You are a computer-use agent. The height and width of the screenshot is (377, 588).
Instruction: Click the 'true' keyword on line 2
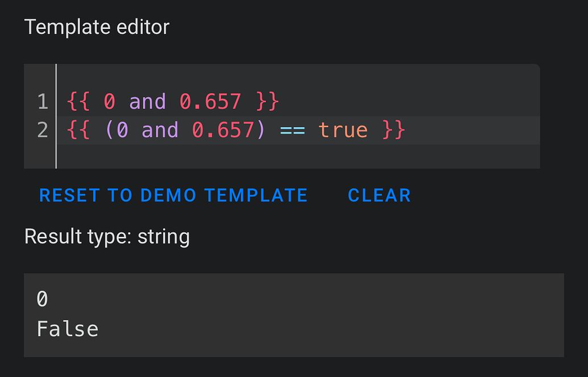click(343, 130)
